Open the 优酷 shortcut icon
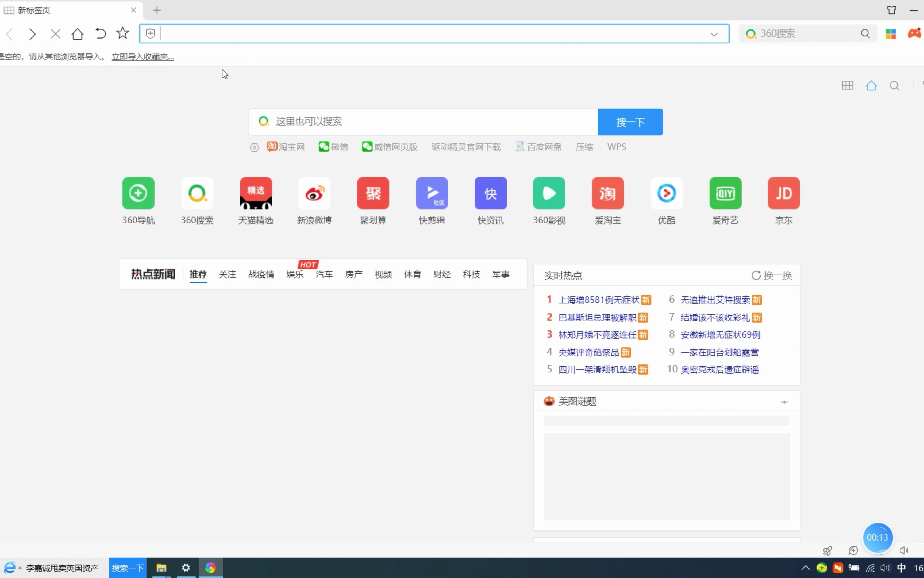The width and height of the screenshot is (924, 578). tap(667, 193)
